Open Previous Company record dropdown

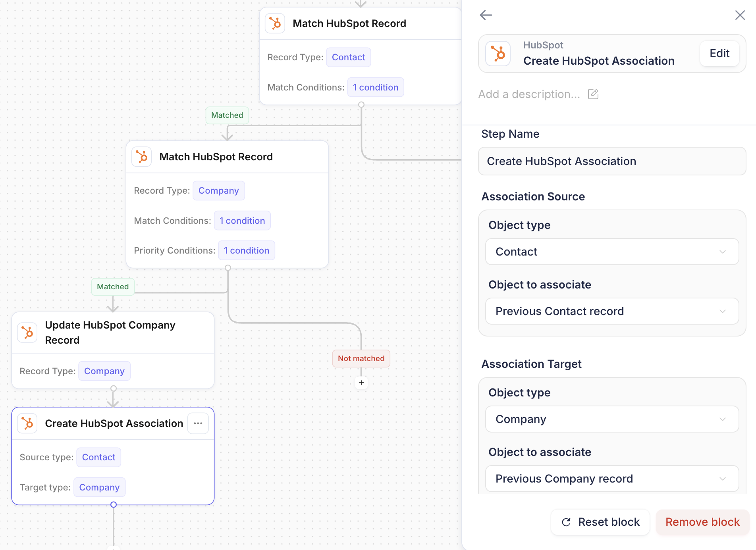pos(612,479)
